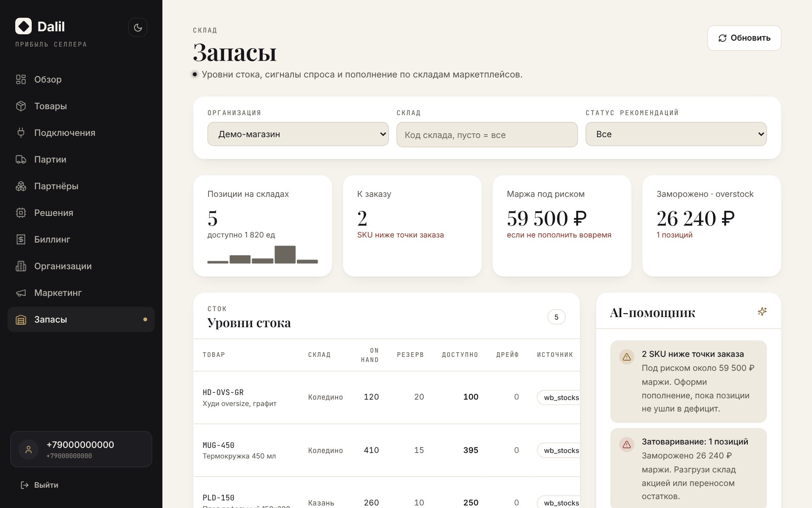Click warning icon beside 2 SKU alert

(627, 357)
